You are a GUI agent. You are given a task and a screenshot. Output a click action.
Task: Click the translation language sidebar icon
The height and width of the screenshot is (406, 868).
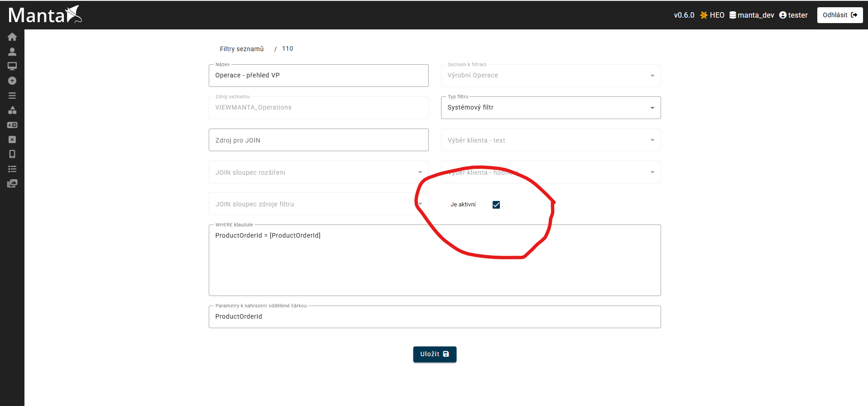[12, 125]
